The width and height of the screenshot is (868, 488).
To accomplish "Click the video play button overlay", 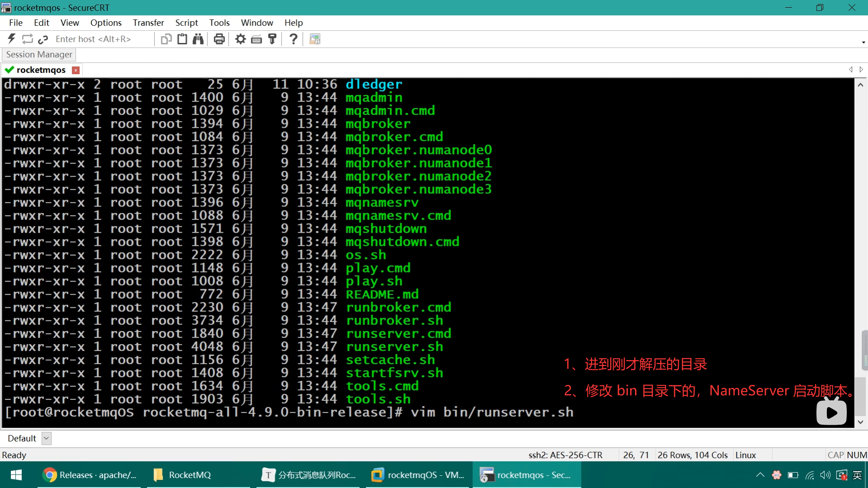I will 831,412.
